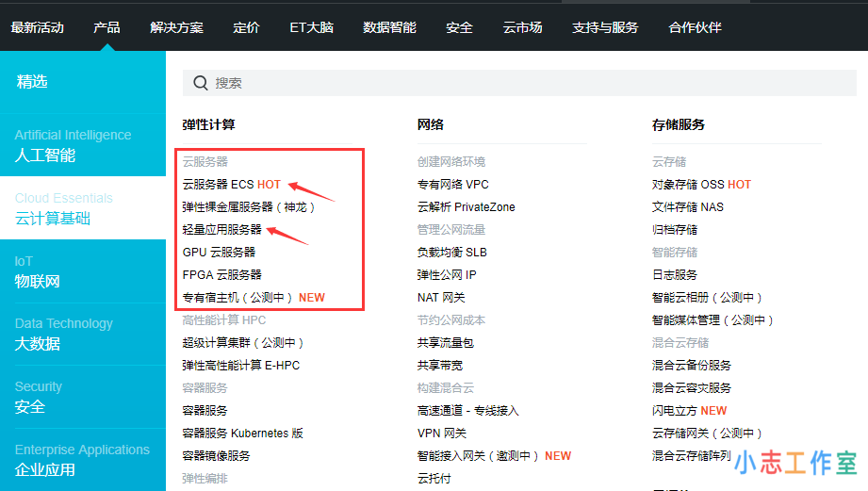The image size is (868, 491).
Task: Click 负载均衡 SLB link
Action: point(451,253)
